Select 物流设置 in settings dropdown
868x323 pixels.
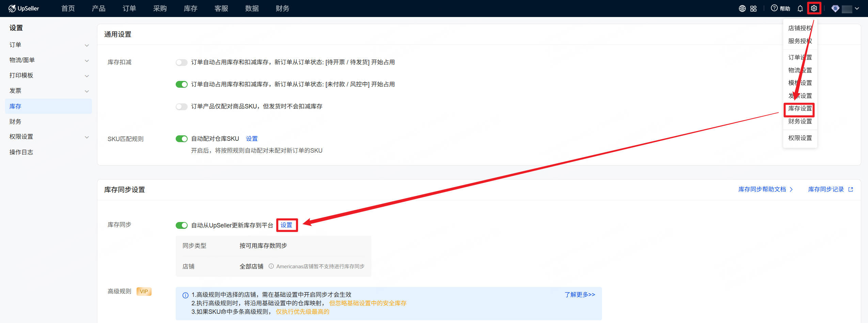pos(800,70)
